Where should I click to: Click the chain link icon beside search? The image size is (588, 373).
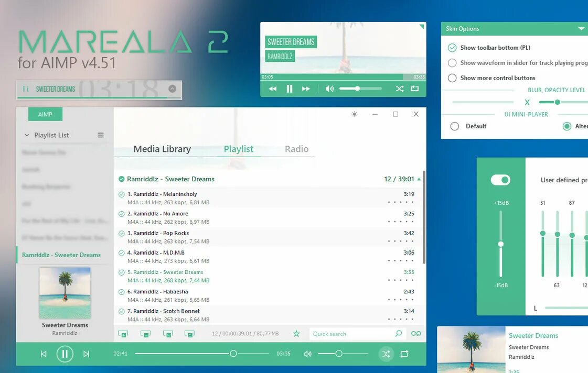coord(416,333)
